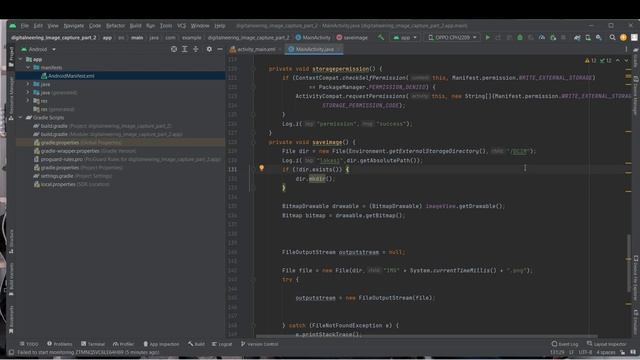Click the Profile app gauge icon

[x=542, y=38]
